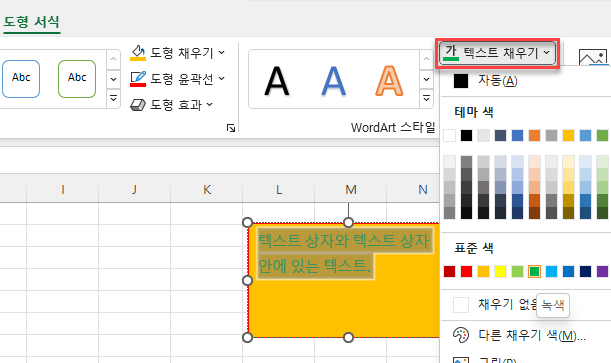Show next row of shape styles

[x=113, y=79]
